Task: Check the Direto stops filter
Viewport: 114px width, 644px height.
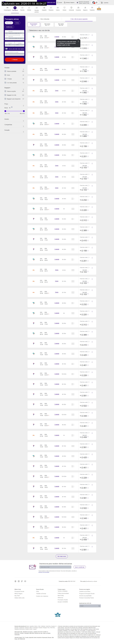Action: [x=5, y=75]
